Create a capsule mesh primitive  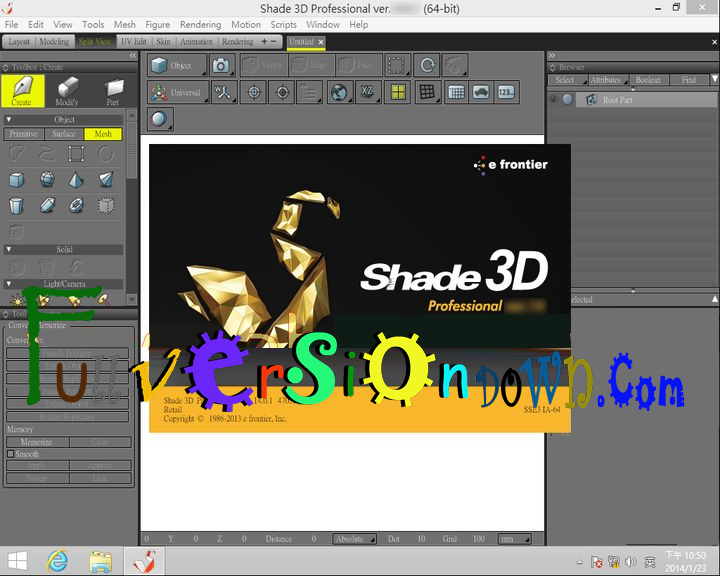(x=47, y=206)
